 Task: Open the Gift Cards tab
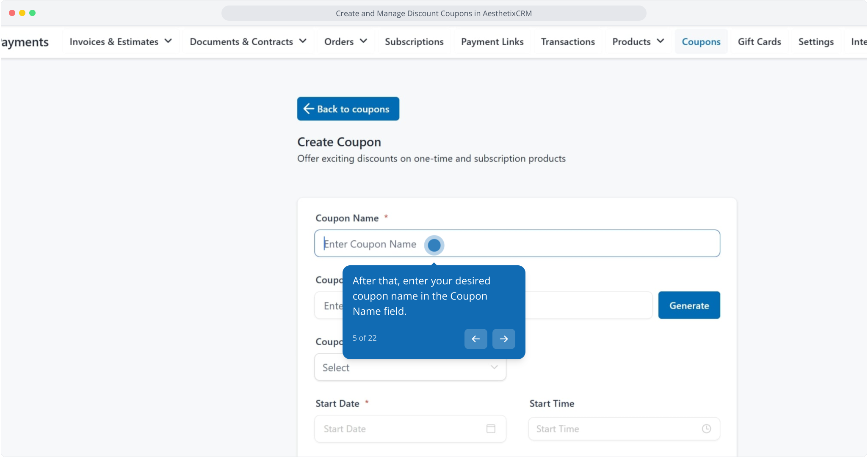tap(759, 41)
